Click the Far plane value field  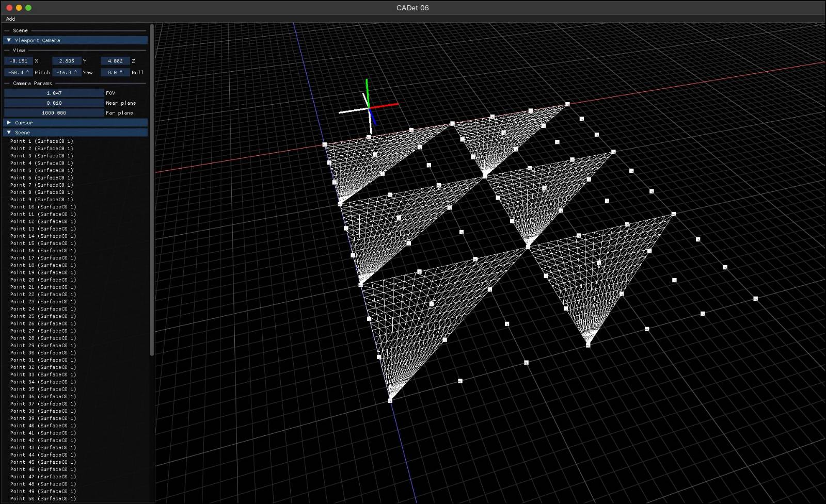click(54, 113)
